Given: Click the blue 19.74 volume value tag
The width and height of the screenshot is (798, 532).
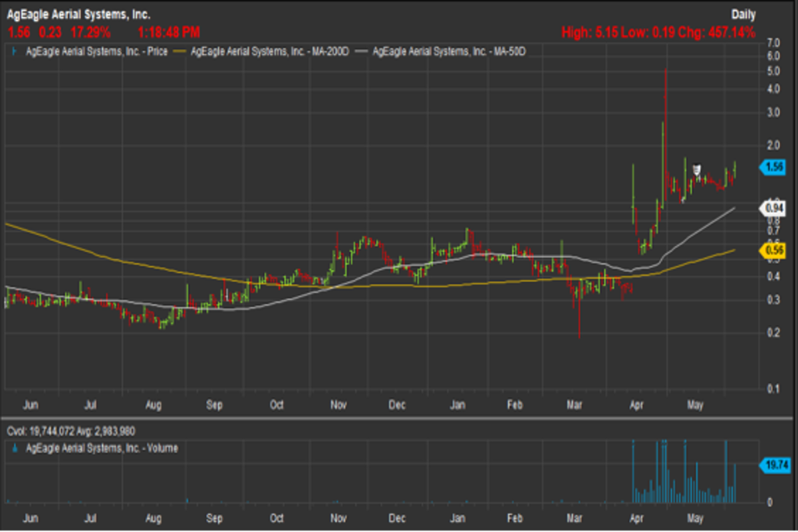Looking at the screenshot, I should (x=773, y=465).
